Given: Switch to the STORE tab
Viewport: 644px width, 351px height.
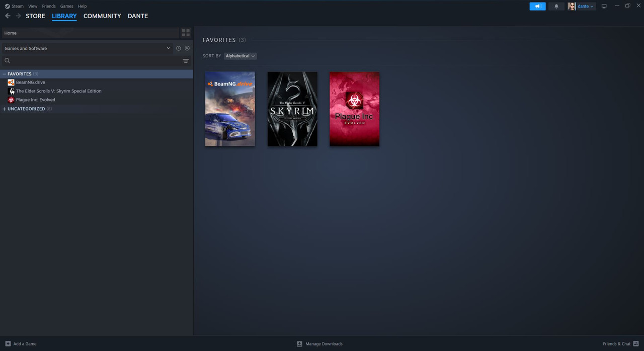Looking at the screenshot, I should click(35, 16).
